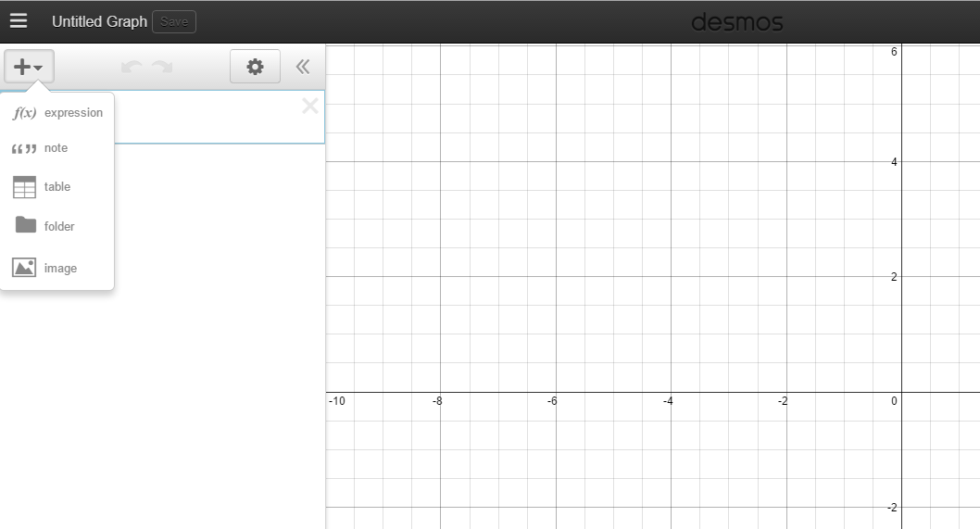Click the -8 x-axis label

coord(437,401)
